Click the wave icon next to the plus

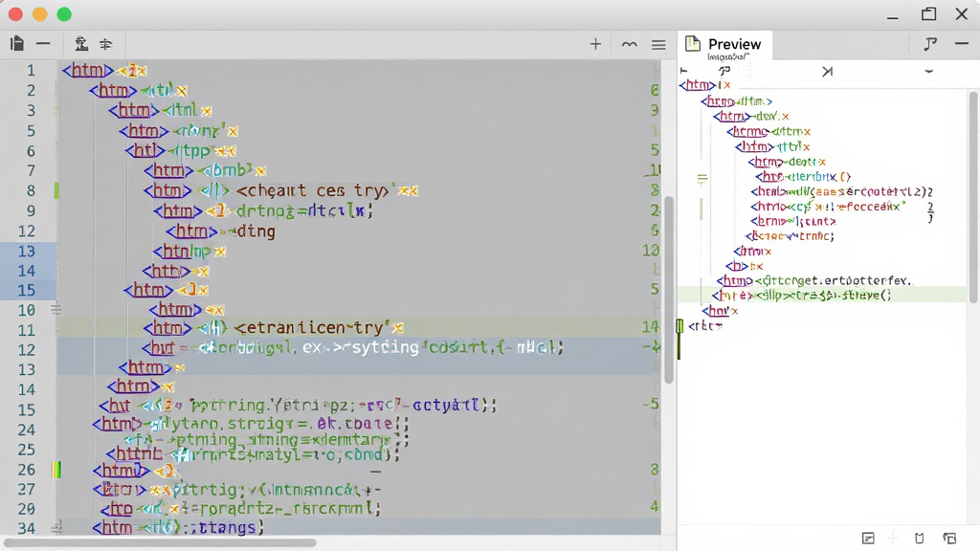[630, 44]
